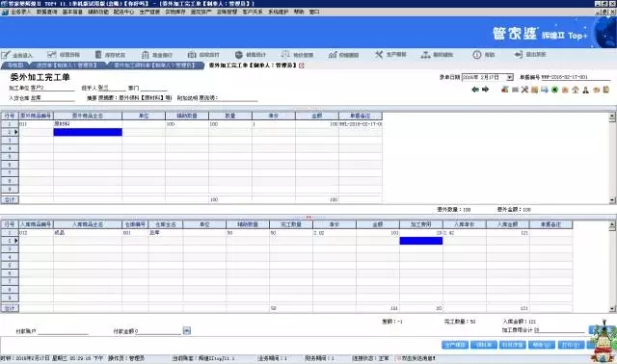
Task: Click the next record right arrow icon
Action: click(x=486, y=90)
